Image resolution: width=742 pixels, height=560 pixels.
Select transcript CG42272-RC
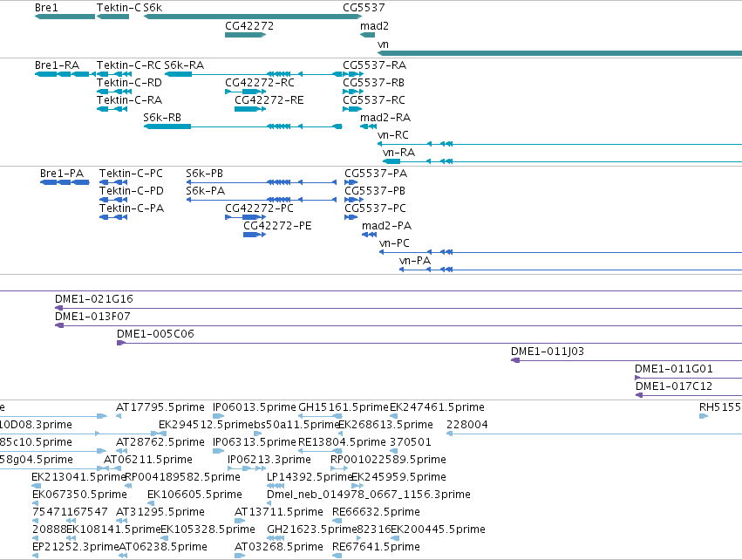246,92
